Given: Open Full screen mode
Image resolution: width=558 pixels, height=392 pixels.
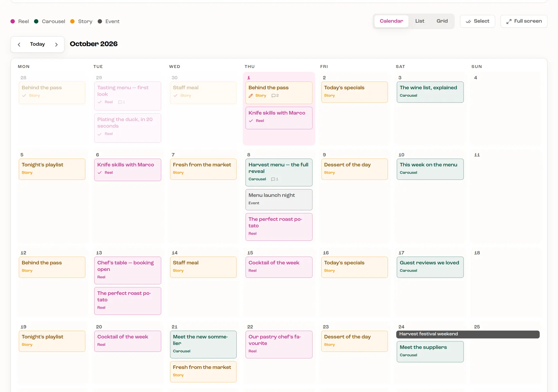Looking at the screenshot, I should pyautogui.click(x=524, y=21).
